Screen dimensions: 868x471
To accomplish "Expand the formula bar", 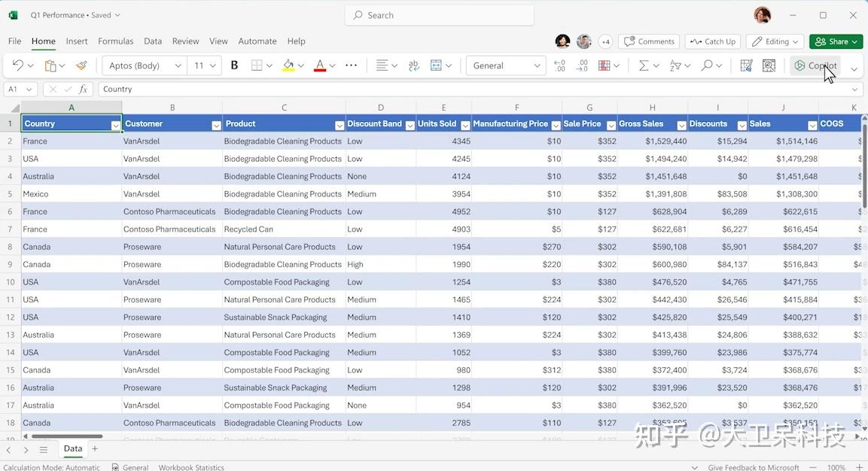I will pyautogui.click(x=854, y=89).
